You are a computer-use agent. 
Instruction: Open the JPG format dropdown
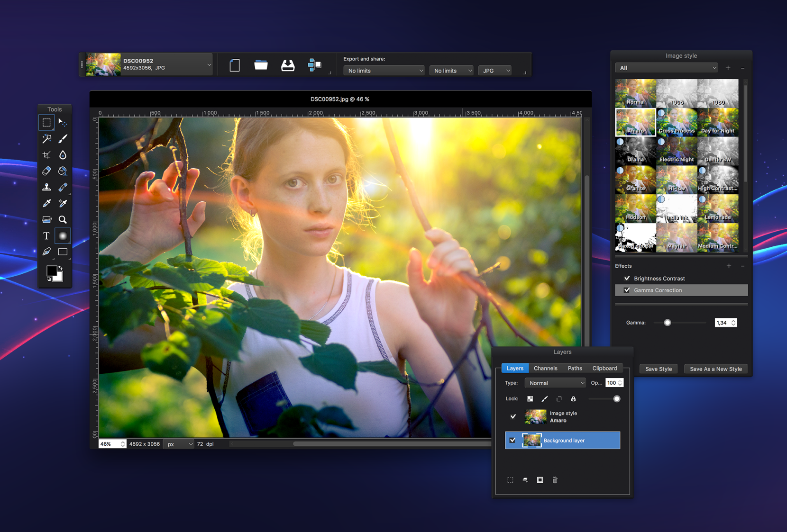coord(495,71)
